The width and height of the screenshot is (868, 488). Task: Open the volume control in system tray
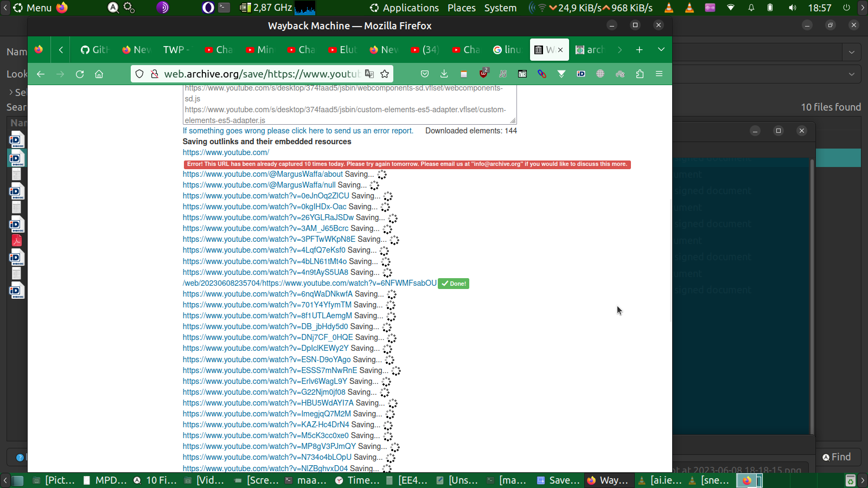[793, 8]
